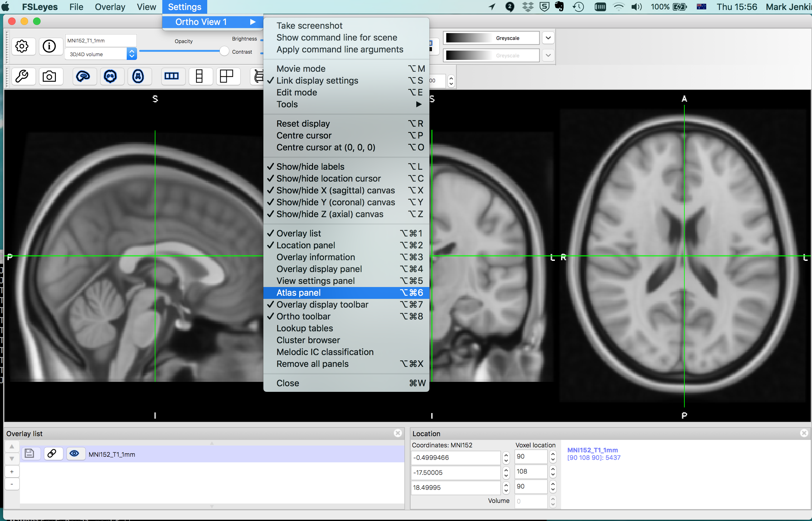Toggle Show/hide X (sagittal) canvas
The image size is (812, 521).
(x=346, y=190)
